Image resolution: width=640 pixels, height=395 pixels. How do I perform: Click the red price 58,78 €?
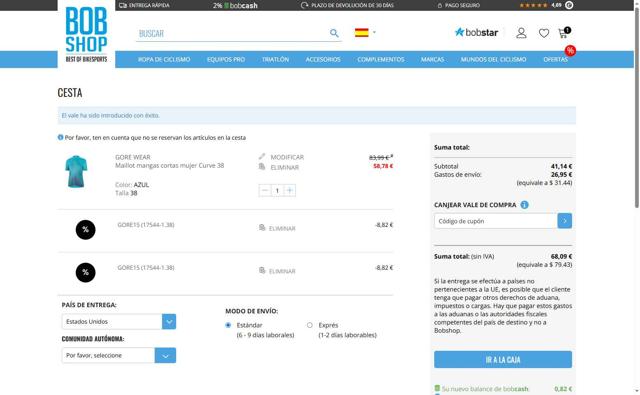pyautogui.click(x=383, y=166)
